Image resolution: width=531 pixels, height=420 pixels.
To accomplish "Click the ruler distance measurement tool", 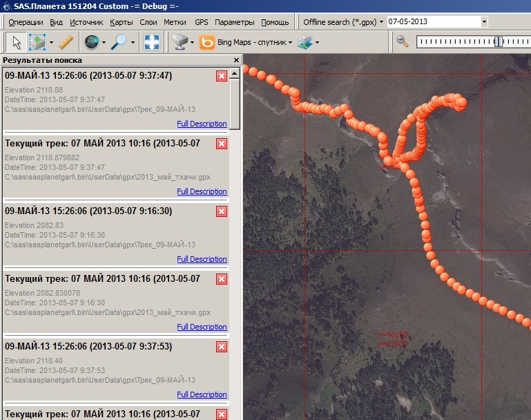I will (66, 43).
